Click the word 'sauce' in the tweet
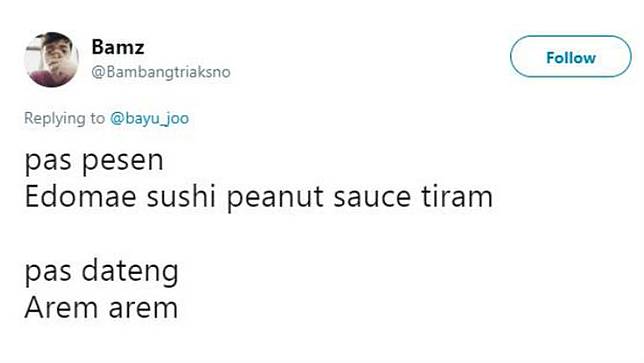644x363 pixels. (372, 198)
